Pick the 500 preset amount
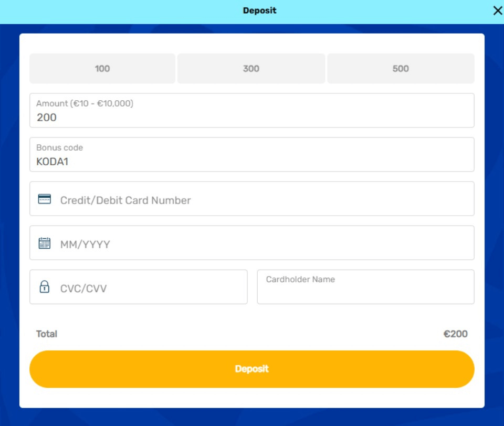Viewport: 504px width, 426px height. pyautogui.click(x=401, y=69)
